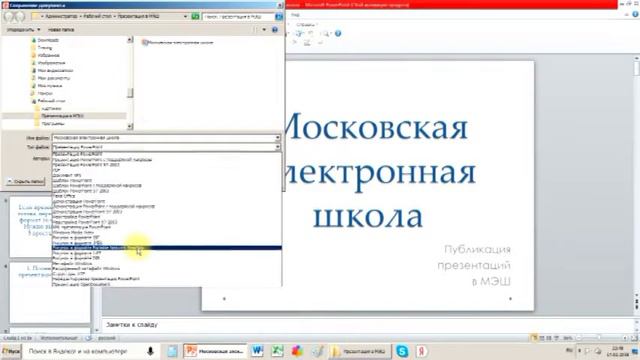Open the view options dropdown arrow in dialog toolbar
Viewport: 640px width, 360px height.
pyautogui.click(x=264, y=30)
